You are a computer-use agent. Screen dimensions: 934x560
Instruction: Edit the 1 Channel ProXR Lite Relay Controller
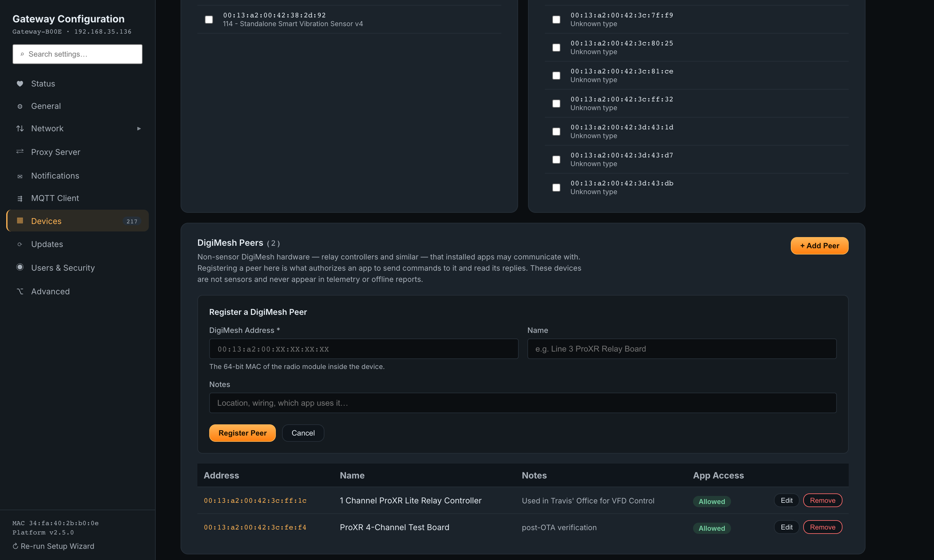pyautogui.click(x=786, y=500)
